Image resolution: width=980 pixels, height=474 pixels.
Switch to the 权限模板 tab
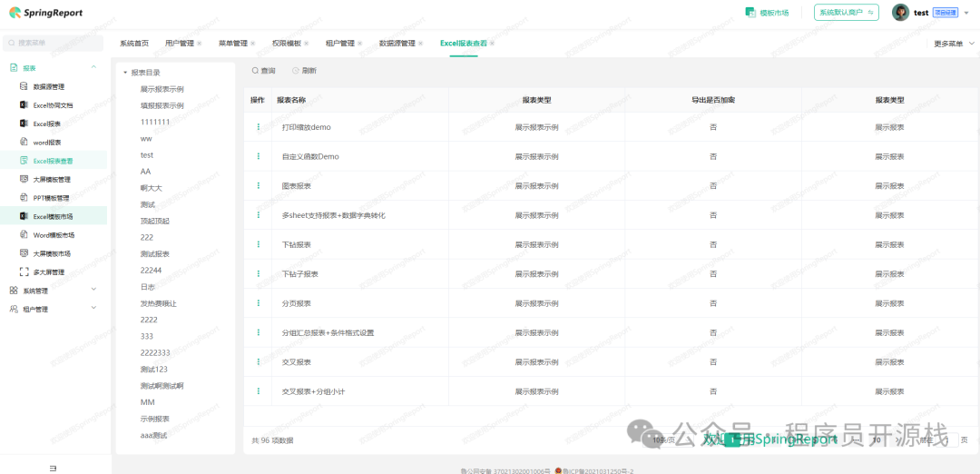tap(287, 44)
